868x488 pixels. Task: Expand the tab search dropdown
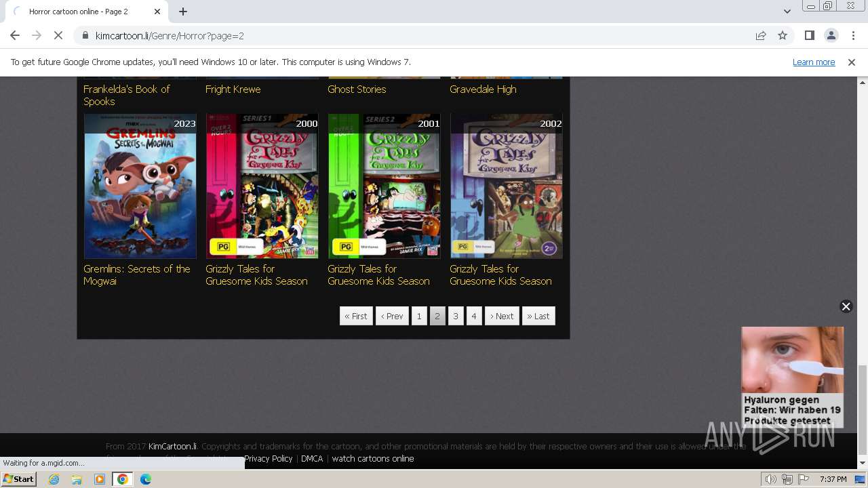(x=787, y=12)
